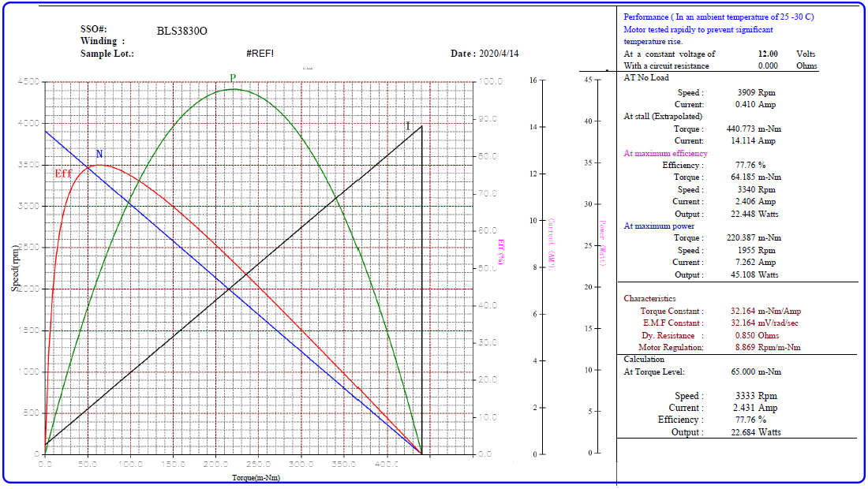Image resolution: width=868 pixels, height=489 pixels.
Task: Click the red Eff curve label
Action: coord(63,174)
